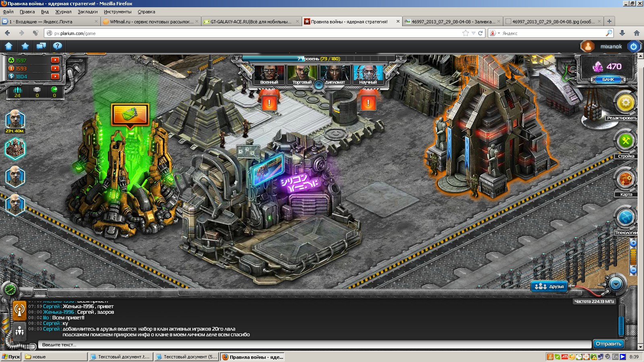The height and width of the screenshot is (362, 644).
Task: Add credits using the red arrow beside 1804
Action: click(55, 76)
